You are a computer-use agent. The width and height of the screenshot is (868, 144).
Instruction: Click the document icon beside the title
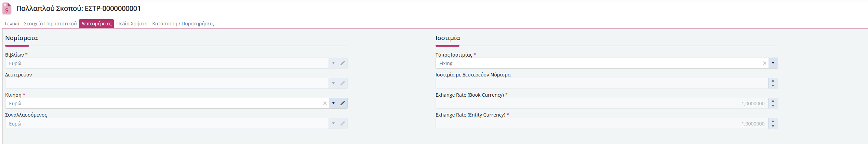pyautogui.click(x=7, y=9)
